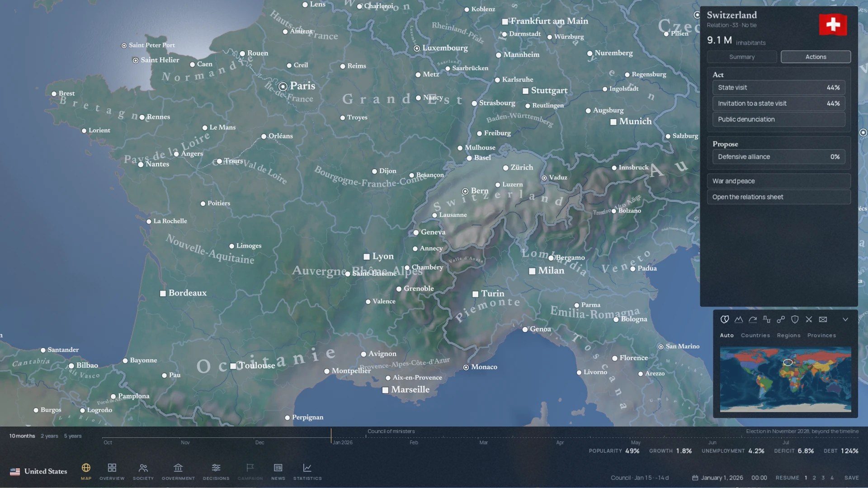Open the Government section
This screenshot has height=488, width=868.
[178, 471]
